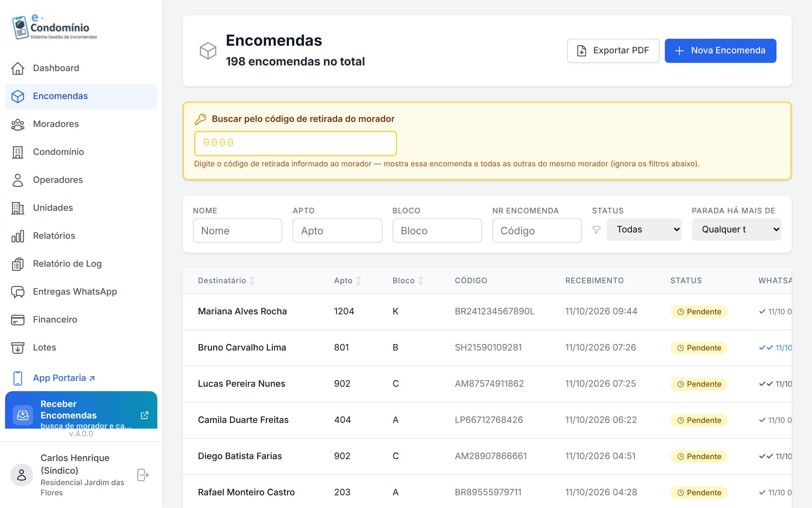Click the logout icon next to Carlos Henrique
Image resolution: width=812 pixels, height=508 pixels.
[143, 475]
